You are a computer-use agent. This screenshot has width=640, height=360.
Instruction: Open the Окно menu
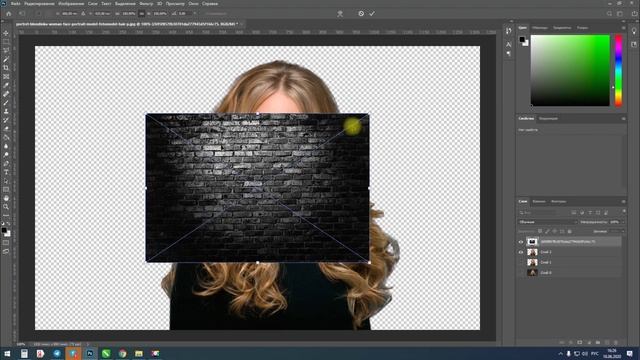click(193, 4)
